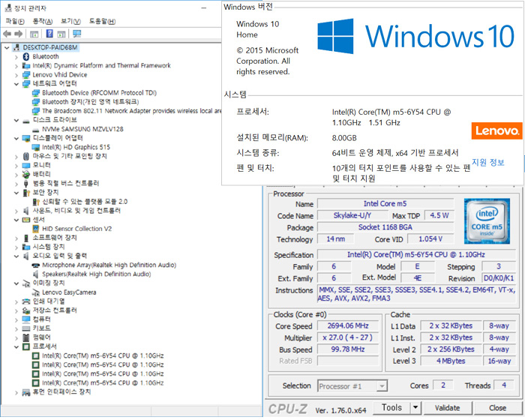This screenshot has width=525, height=420.
Task: Select the 저장소 컨트롤러 category
Action: coord(55,310)
